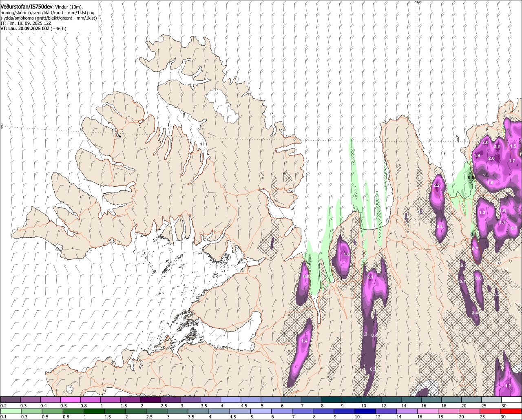Select the lower legend swatch labeled 4
Viewport: 522px width, 420px height.
pos(219,411)
